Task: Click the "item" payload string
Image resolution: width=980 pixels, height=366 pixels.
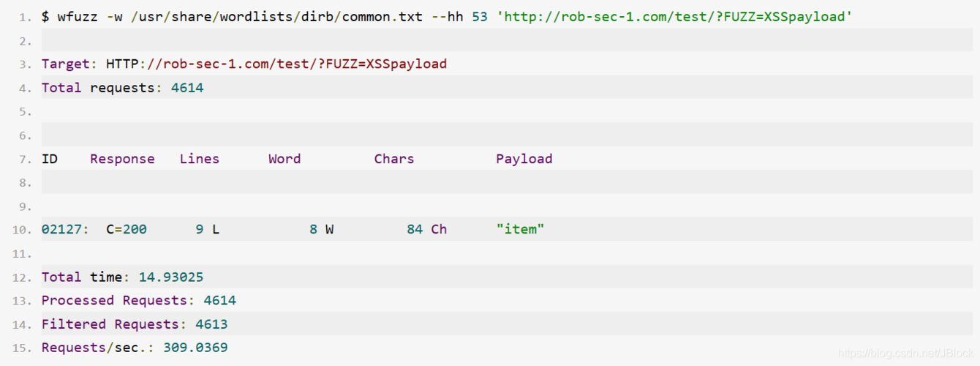Action: click(520, 229)
